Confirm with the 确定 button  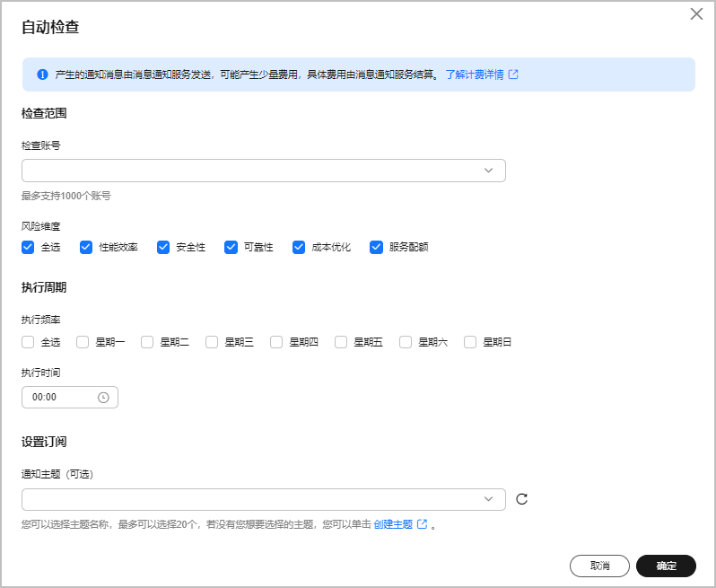pos(666,566)
